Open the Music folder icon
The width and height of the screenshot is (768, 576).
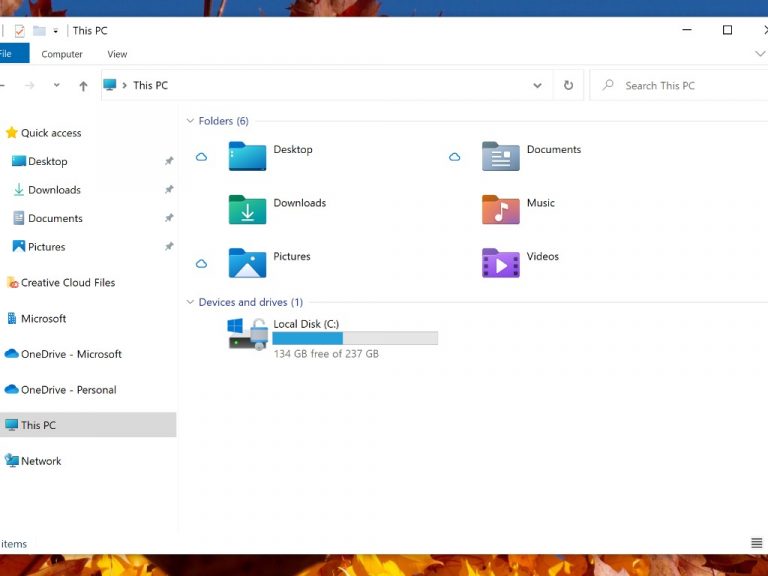[x=501, y=210]
